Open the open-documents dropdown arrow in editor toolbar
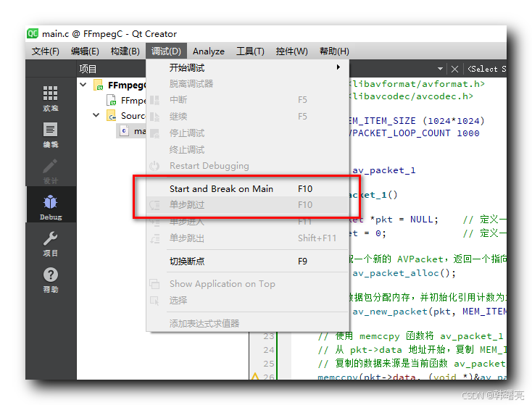The width and height of the screenshot is (532, 405). pyautogui.click(x=440, y=69)
